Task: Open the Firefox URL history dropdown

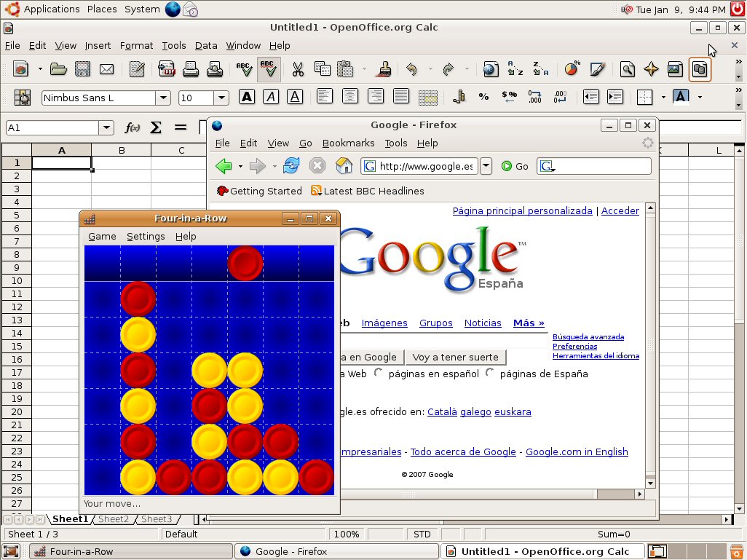Action: (486, 166)
